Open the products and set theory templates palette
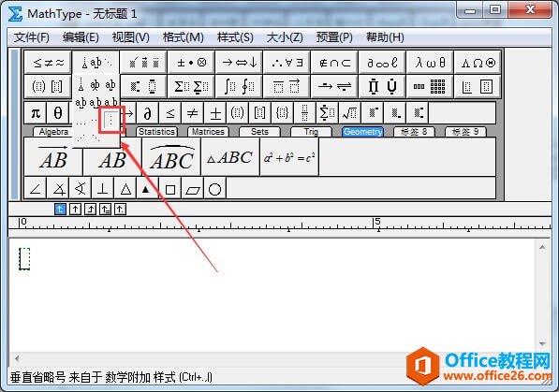 click(383, 86)
